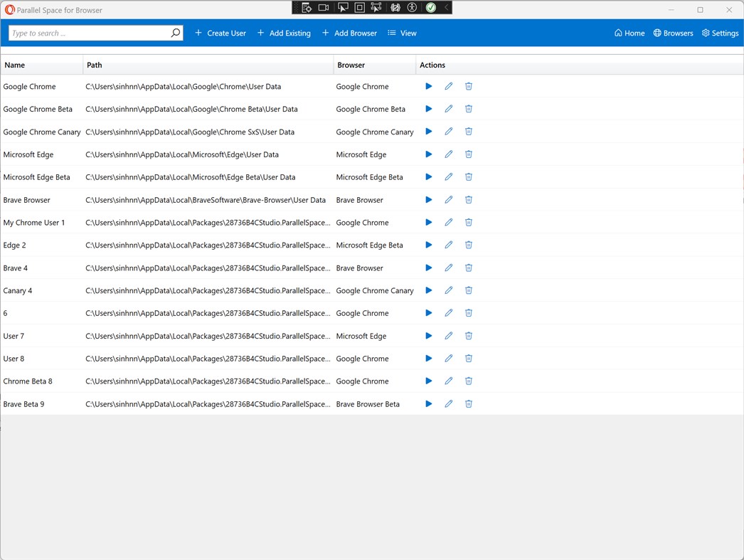Edit the Chrome Beta 8 profile
The height and width of the screenshot is (560, 744).
(448, 381)
